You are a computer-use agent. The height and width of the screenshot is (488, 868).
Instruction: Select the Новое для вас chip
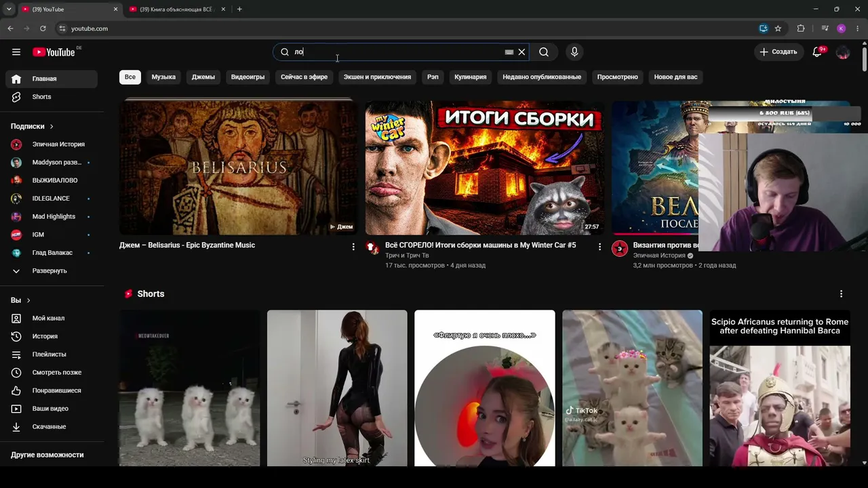click(675, 77)
